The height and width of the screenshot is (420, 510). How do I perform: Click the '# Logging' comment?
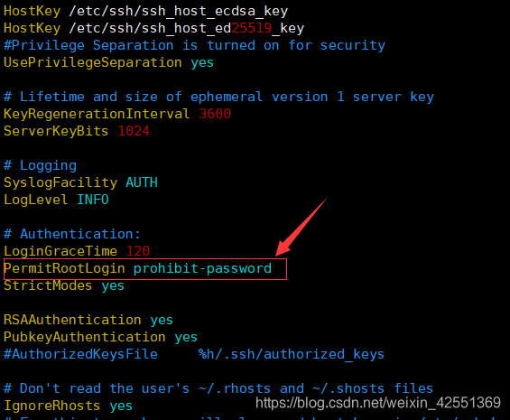click(x=40, y=165)
